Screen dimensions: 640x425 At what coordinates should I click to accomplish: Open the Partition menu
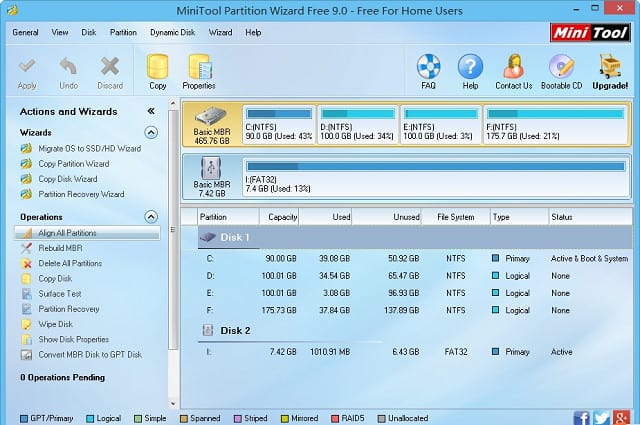pos(123,32)
